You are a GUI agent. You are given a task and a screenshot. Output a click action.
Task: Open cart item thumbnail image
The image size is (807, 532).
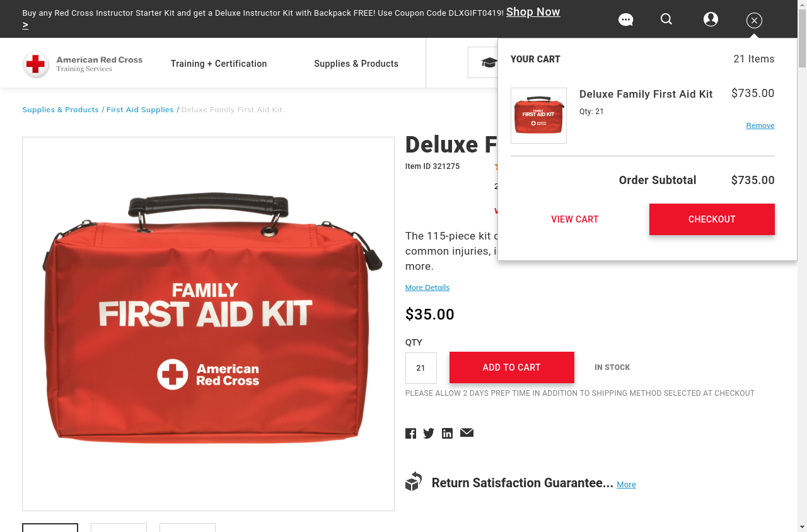click(538, 115)
